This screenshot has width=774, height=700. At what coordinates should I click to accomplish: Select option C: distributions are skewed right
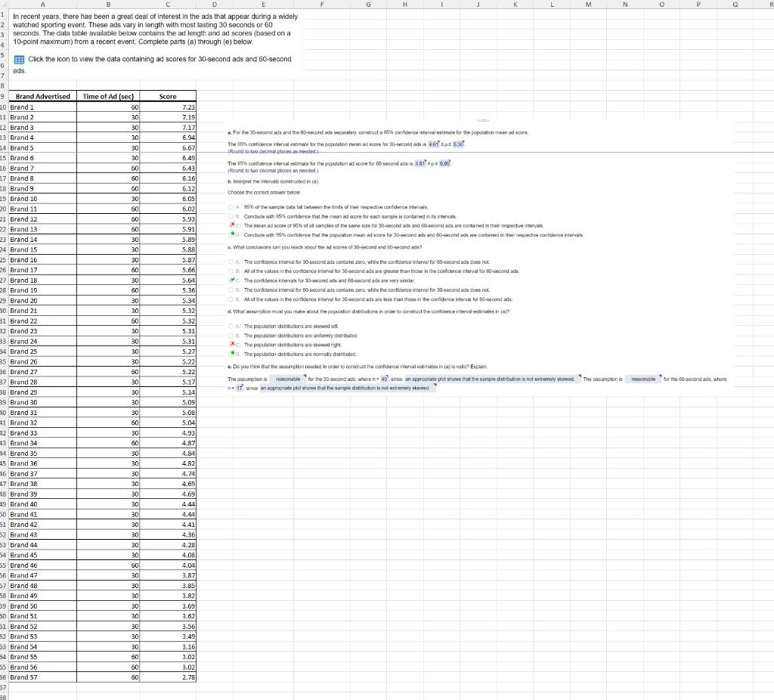231,345
